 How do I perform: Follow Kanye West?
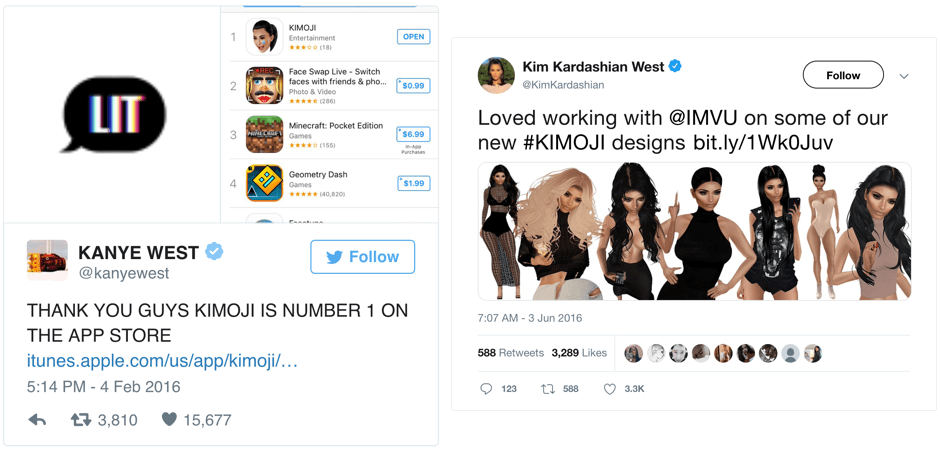click(362, 257)
